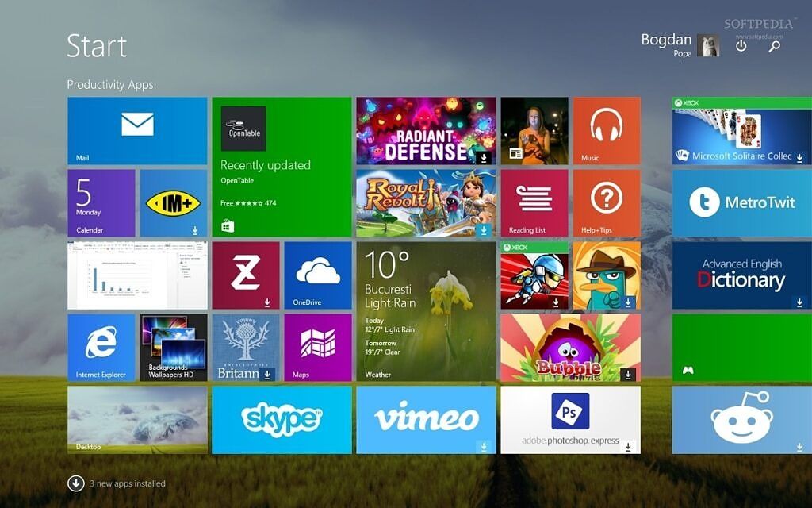
Task: Launch MetroTwit
Action: tap(741, 202)
